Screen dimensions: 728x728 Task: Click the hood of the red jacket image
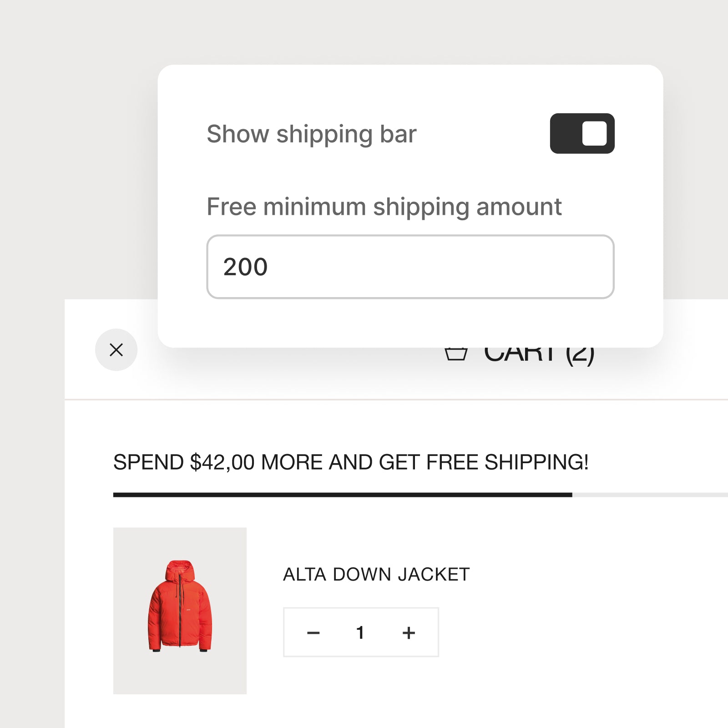pos(179,571)
